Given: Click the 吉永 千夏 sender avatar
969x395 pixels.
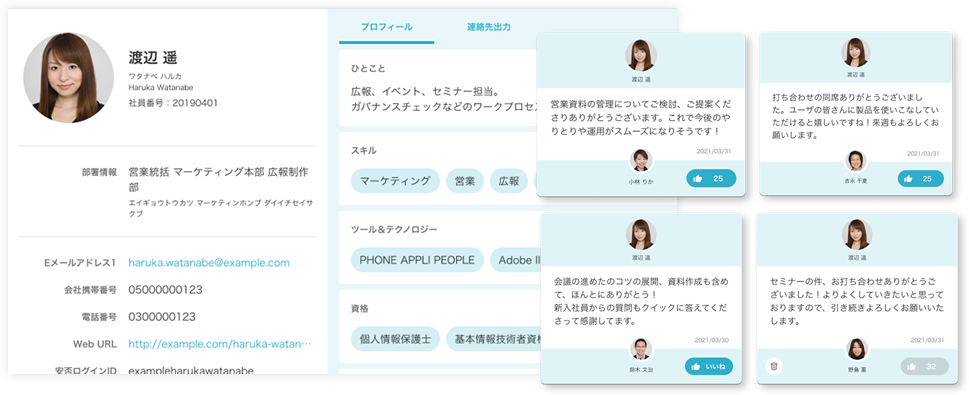Looking at the screenshot, I should tap(855, 161).
